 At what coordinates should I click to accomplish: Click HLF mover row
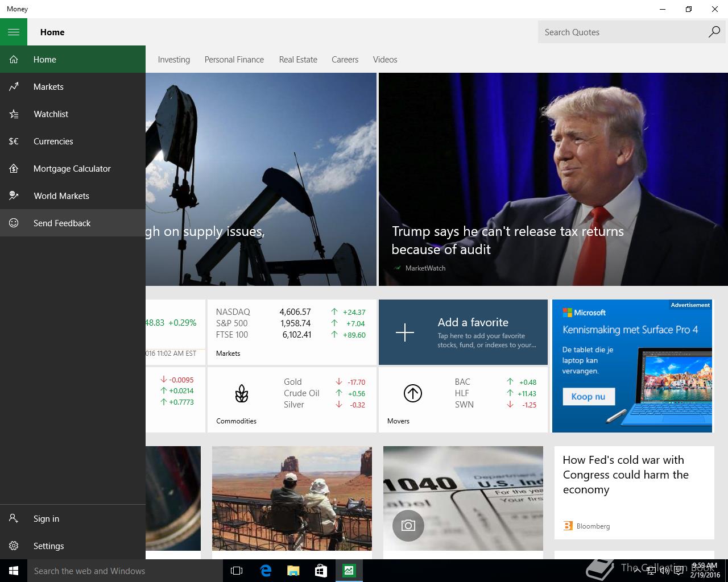pyautogui.click(x=496, y=393)
